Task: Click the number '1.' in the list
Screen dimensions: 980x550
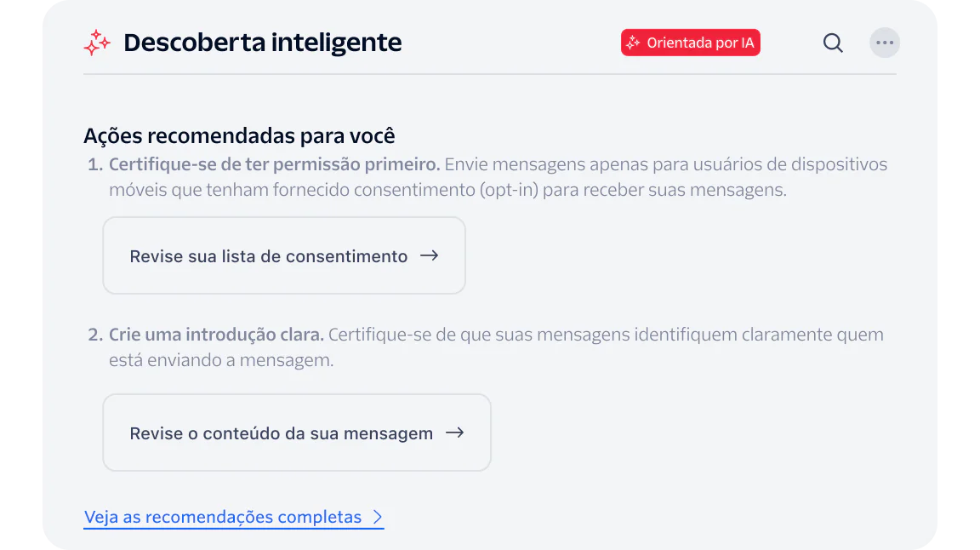Action: (94, 163)
